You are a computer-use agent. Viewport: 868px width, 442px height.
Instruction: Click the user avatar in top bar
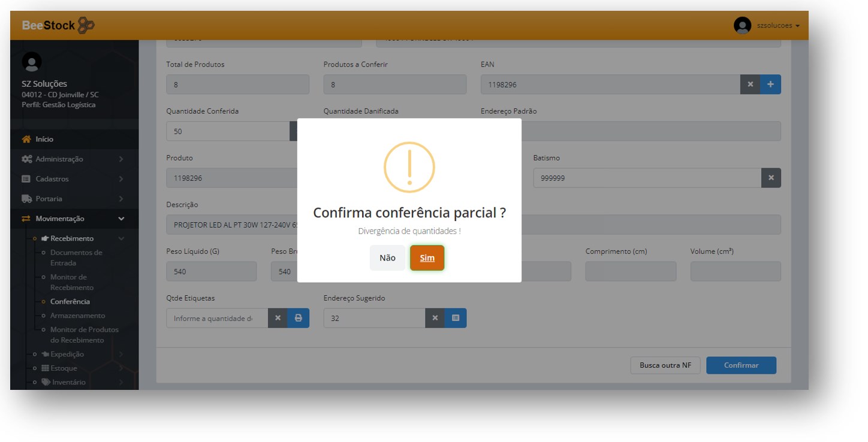[x=742, y=26]
